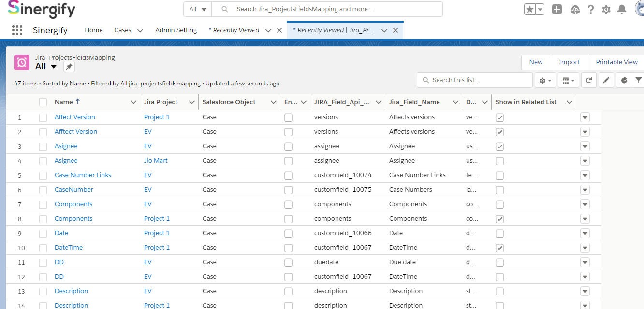Expand the Favorites list dropdown arrow

click(x=540, y=9)
